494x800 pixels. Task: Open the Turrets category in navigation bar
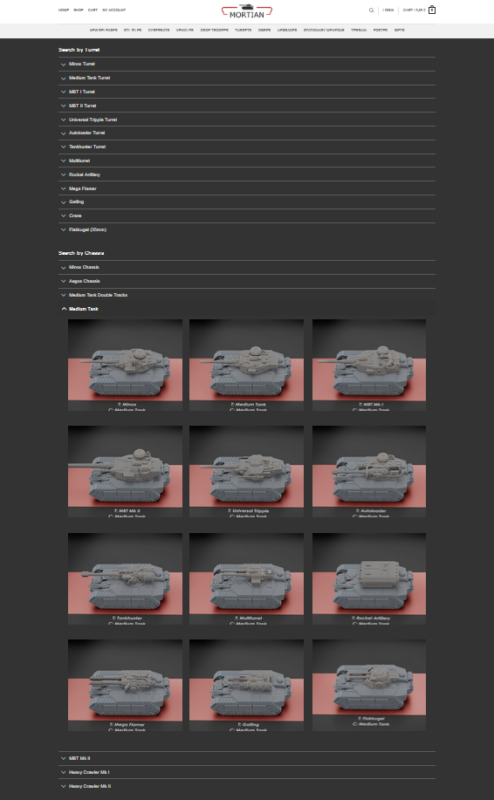pyautogui.click(x=243, y=30)
